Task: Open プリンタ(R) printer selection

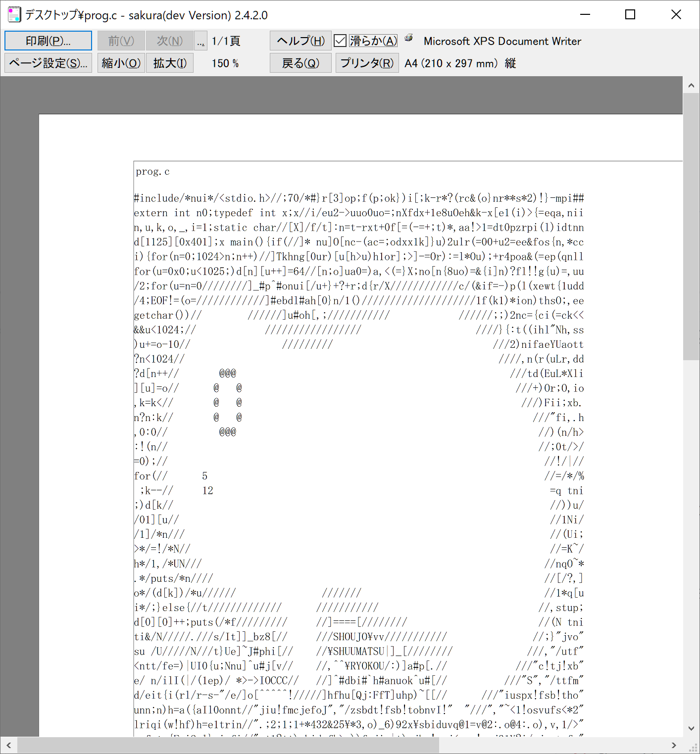Action: tap(367, 63)
